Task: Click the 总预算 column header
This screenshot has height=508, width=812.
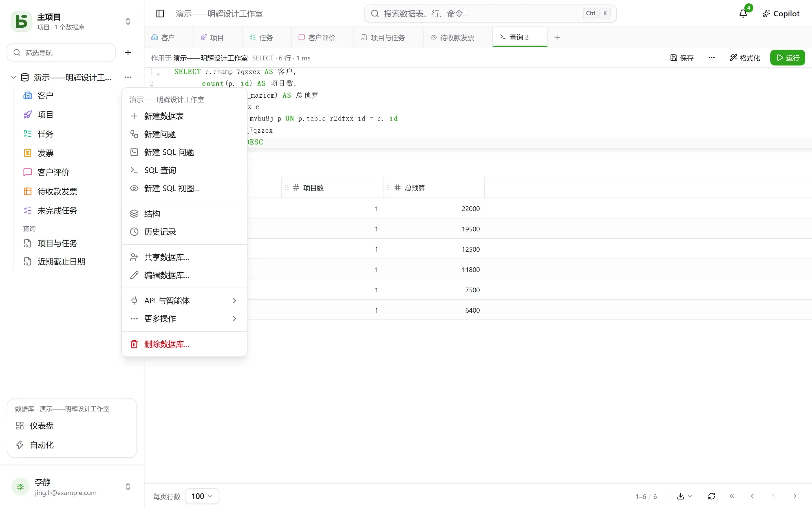Action: pyautogui.click(x=434, y=187)
